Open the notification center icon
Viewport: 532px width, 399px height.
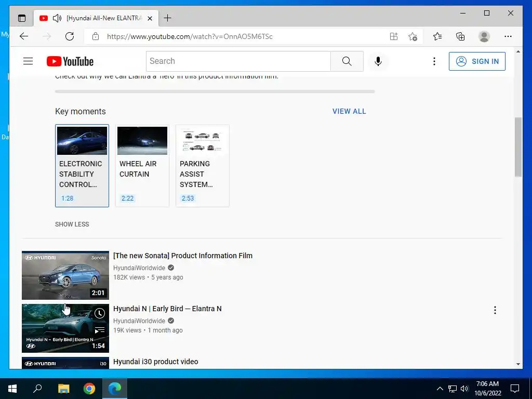tap(515, 389)
